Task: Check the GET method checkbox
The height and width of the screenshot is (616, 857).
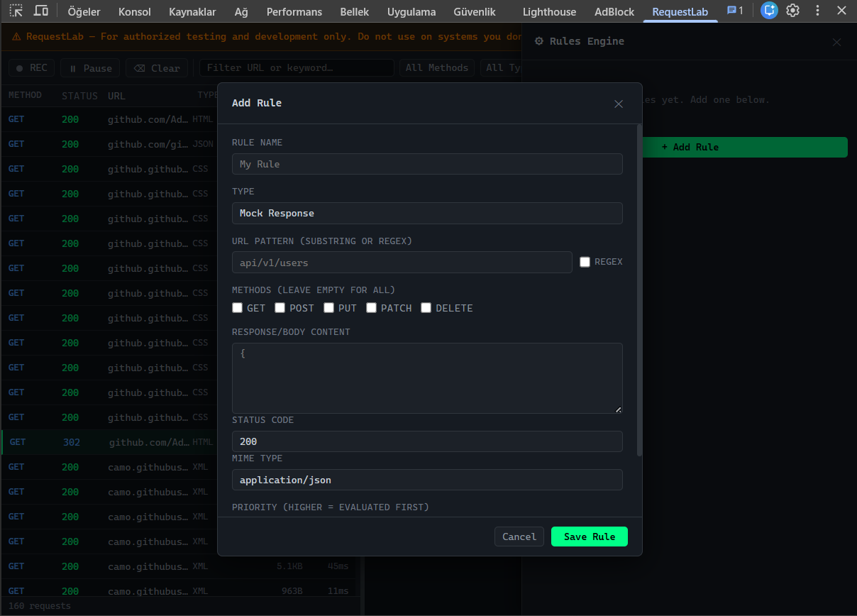Action: coord(238,308)
